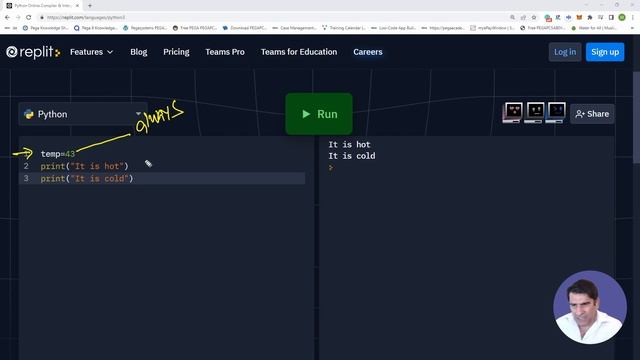Open the Training Calendar bookmark

point(344,28)
